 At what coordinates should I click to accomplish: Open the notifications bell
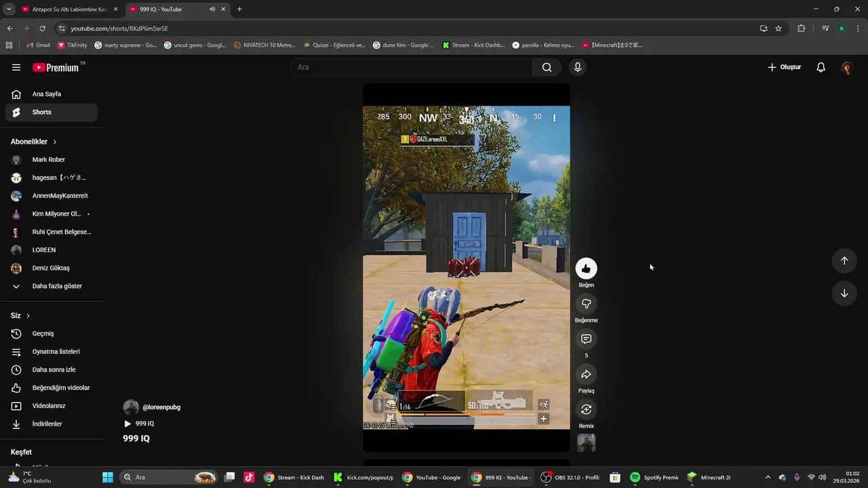821,67
